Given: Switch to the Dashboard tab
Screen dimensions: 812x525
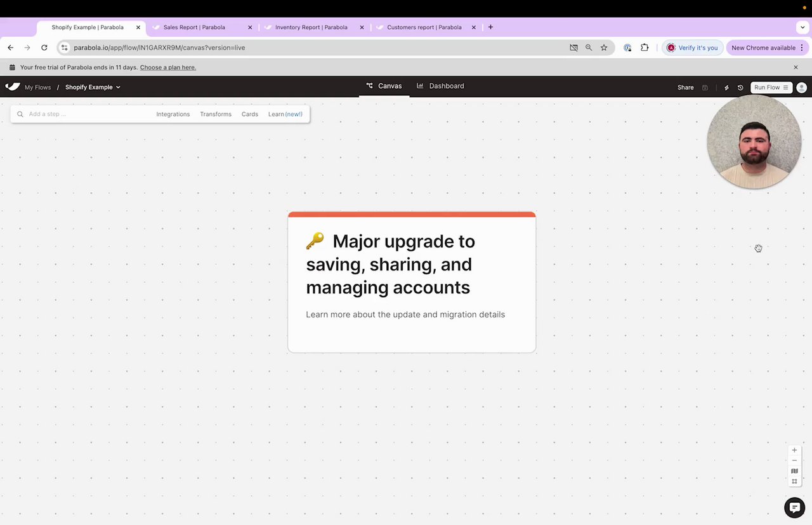Looking at the screenshot, I should pos(440,86).
